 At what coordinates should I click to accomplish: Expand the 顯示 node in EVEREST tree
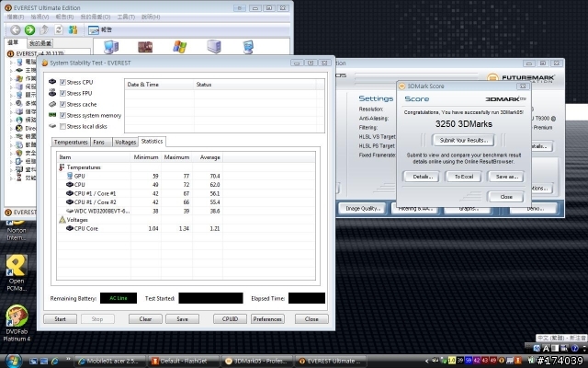(11, 95)
